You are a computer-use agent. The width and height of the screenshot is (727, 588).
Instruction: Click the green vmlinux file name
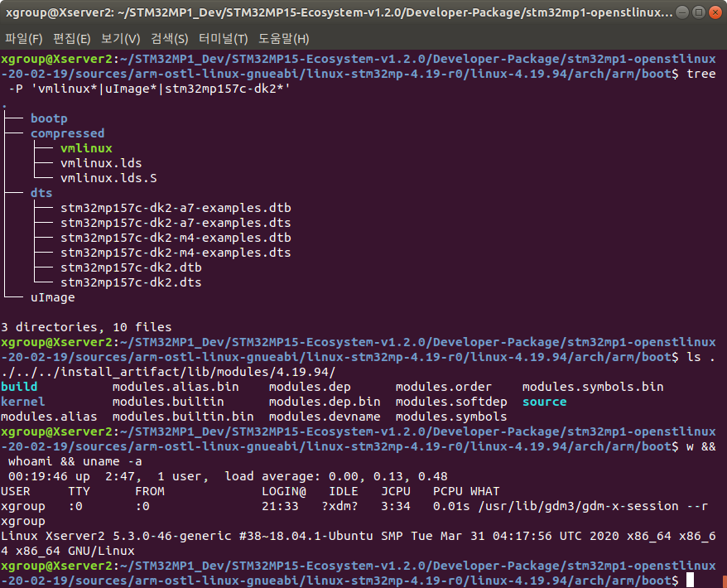coord(86,148)
